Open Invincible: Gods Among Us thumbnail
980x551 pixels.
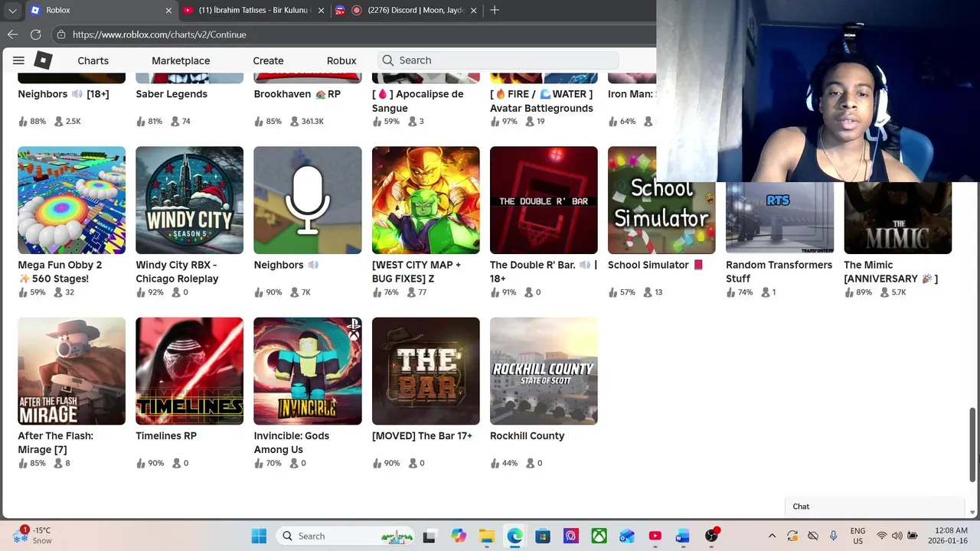pyautogui.click(x=307, y=371)
